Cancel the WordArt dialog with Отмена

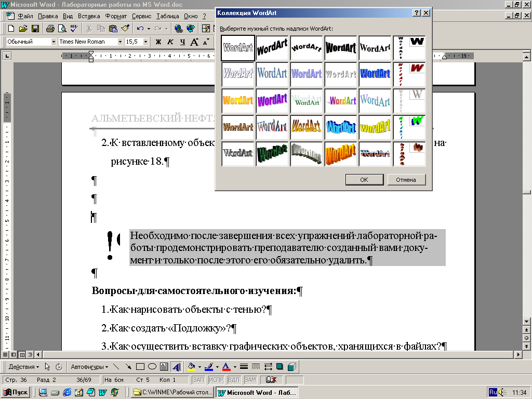tap(406, 180)
